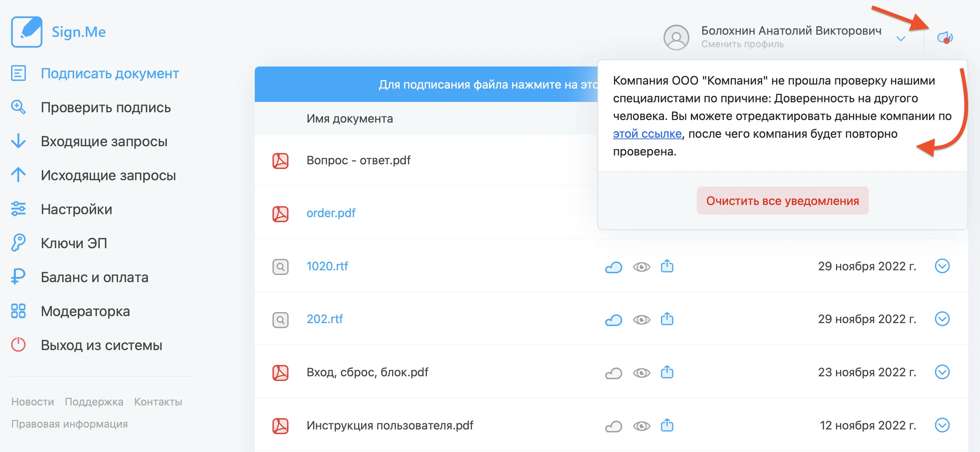Click the key icon for Ключи ЭП

pos(18,243)
